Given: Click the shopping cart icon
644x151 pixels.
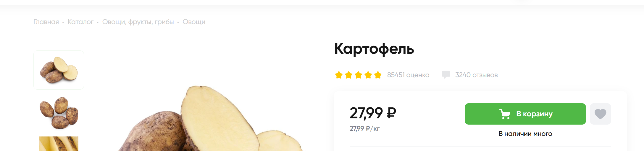Looking at the screenshot, I should 505,114.
